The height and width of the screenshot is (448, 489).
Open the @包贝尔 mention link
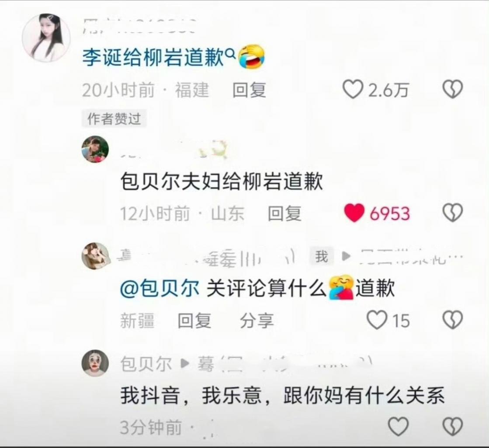(x=160, y=288)
